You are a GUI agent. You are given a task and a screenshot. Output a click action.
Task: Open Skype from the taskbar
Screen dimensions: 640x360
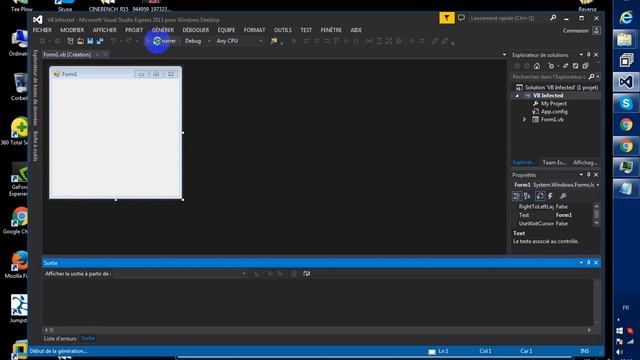tap(626, 103)
